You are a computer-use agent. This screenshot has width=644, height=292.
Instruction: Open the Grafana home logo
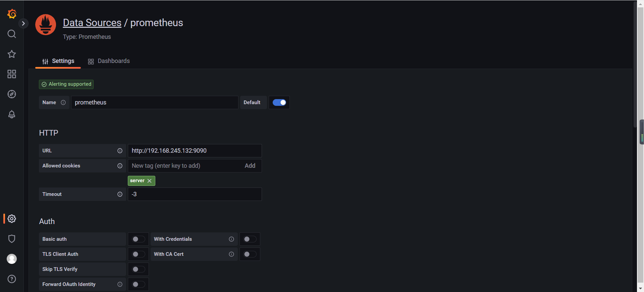(x=12, y=14)
